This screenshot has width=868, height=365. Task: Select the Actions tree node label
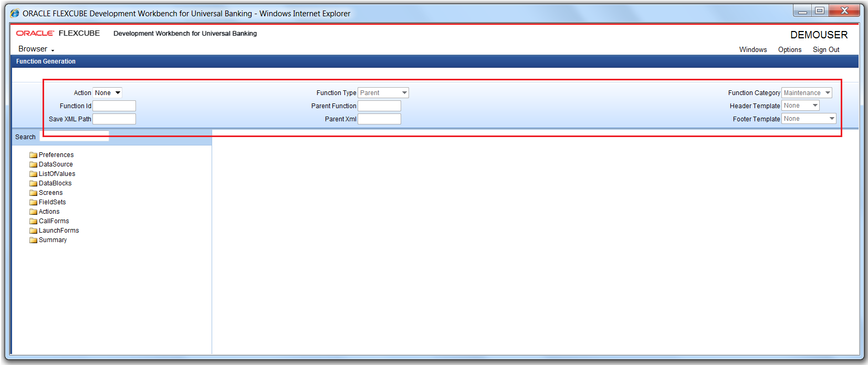tap(49, 212)
